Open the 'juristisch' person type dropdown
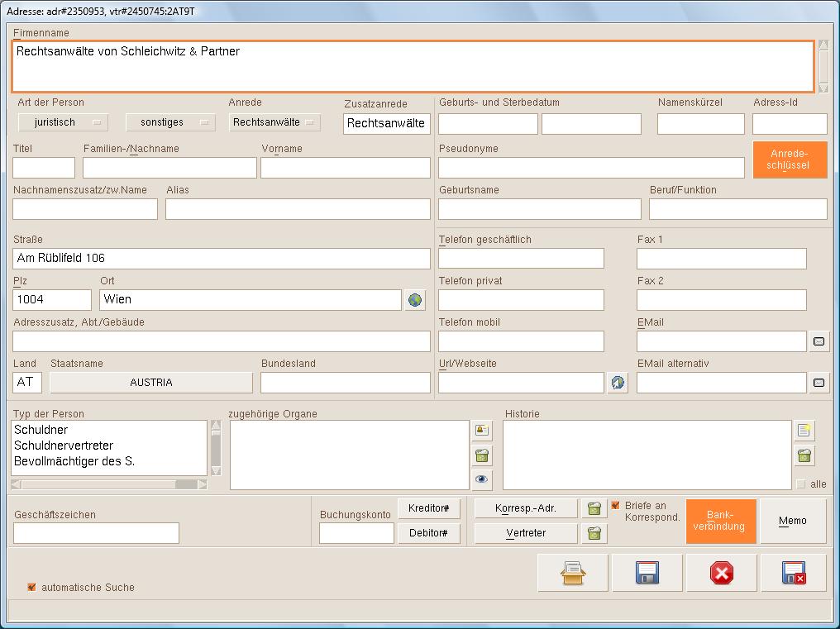This screenshot has height=629, width=840. [63, 122]
